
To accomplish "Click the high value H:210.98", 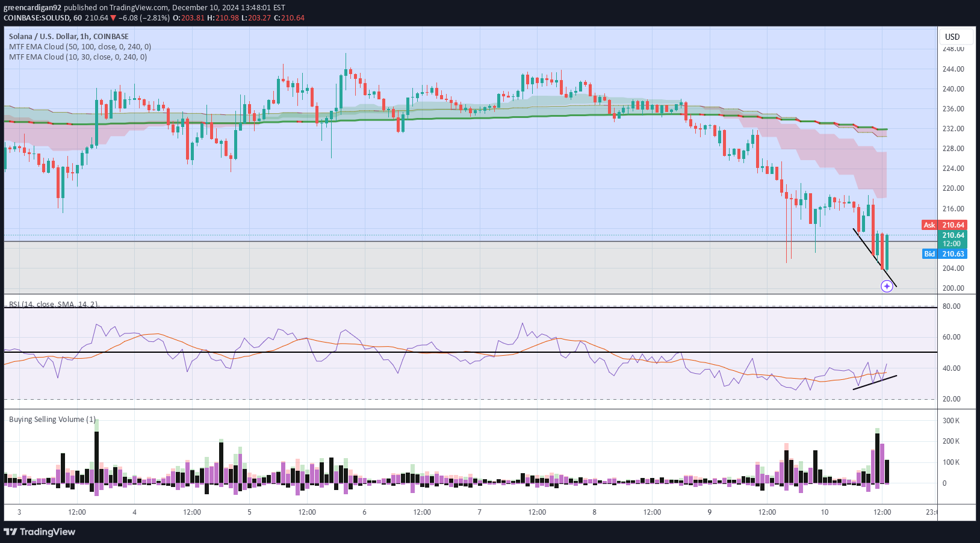I will pyautogui.click(x=223, y=18).
